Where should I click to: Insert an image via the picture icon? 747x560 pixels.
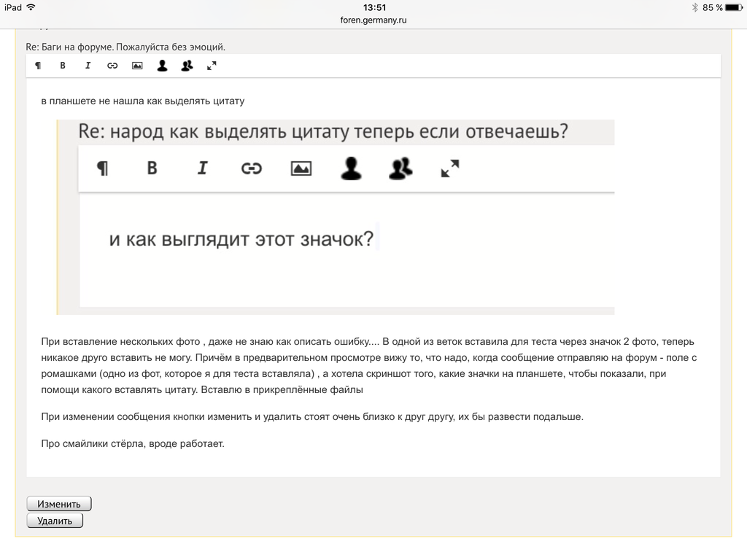click(x=137, y=66)
